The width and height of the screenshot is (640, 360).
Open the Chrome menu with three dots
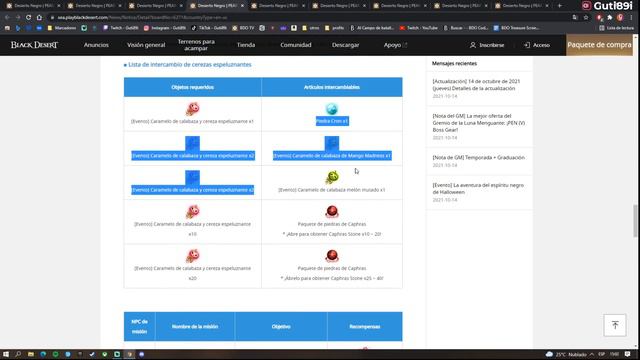coord(631,18)
